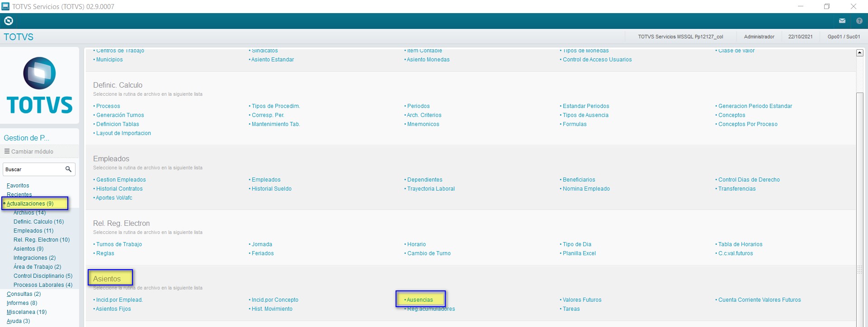
Task: Open Tareas routine
Action: pos(571,309)
